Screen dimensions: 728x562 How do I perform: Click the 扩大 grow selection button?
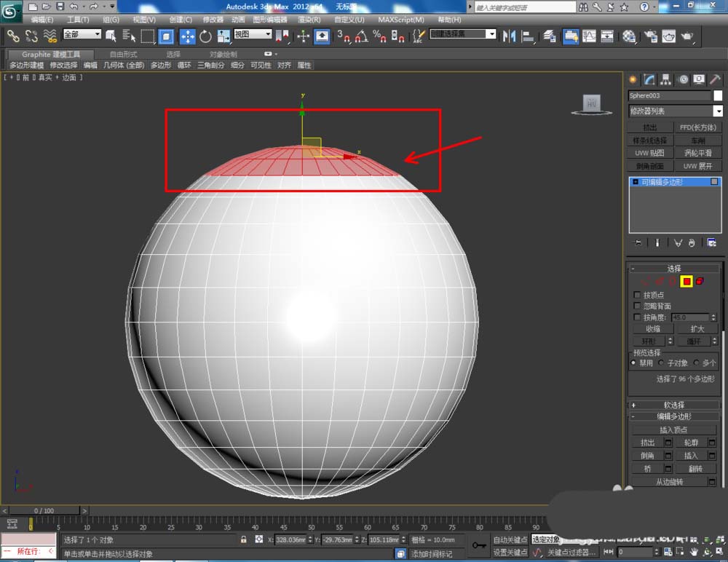(697, 329)
